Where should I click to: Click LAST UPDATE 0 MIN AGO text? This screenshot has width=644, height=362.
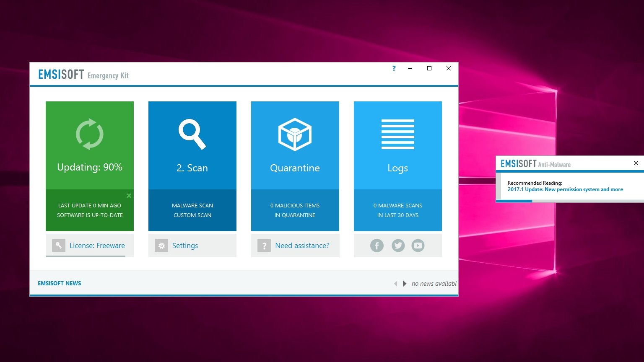tap(90, 205)
